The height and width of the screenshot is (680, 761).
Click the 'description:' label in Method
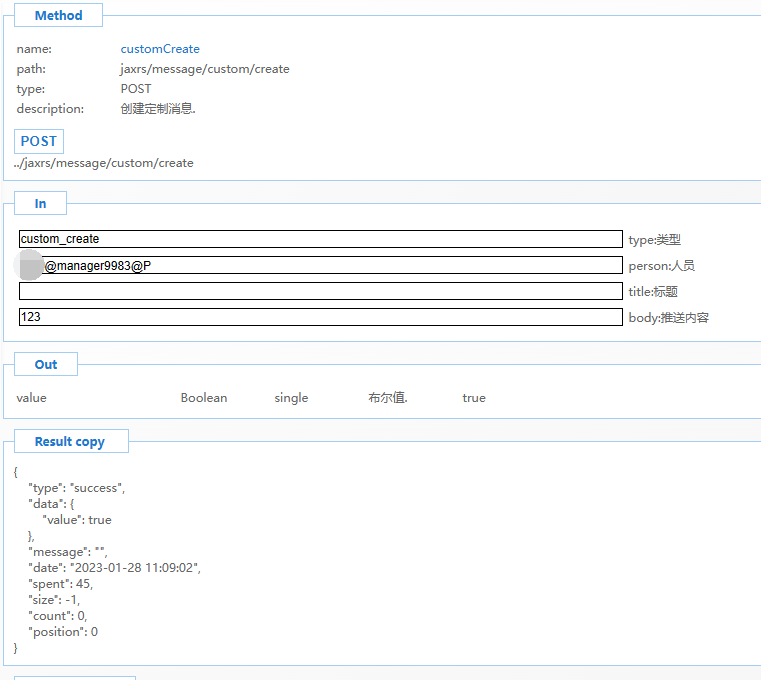[x=50, y=109]
